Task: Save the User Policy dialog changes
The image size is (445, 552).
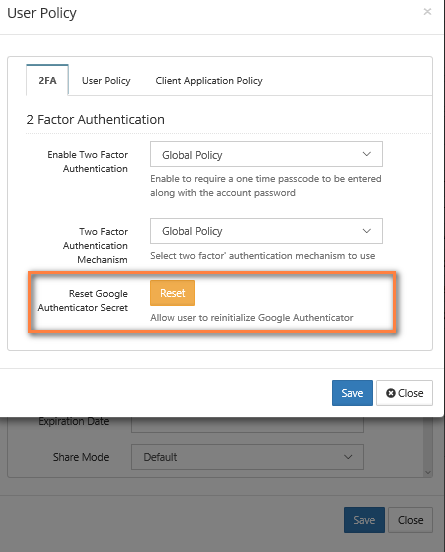Action: click(352, 393)
